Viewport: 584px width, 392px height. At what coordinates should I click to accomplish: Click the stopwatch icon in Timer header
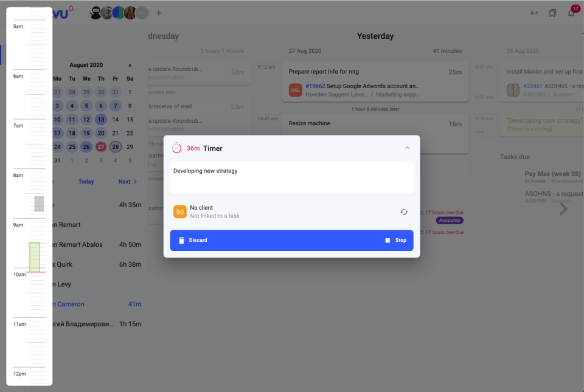point(177,148)
